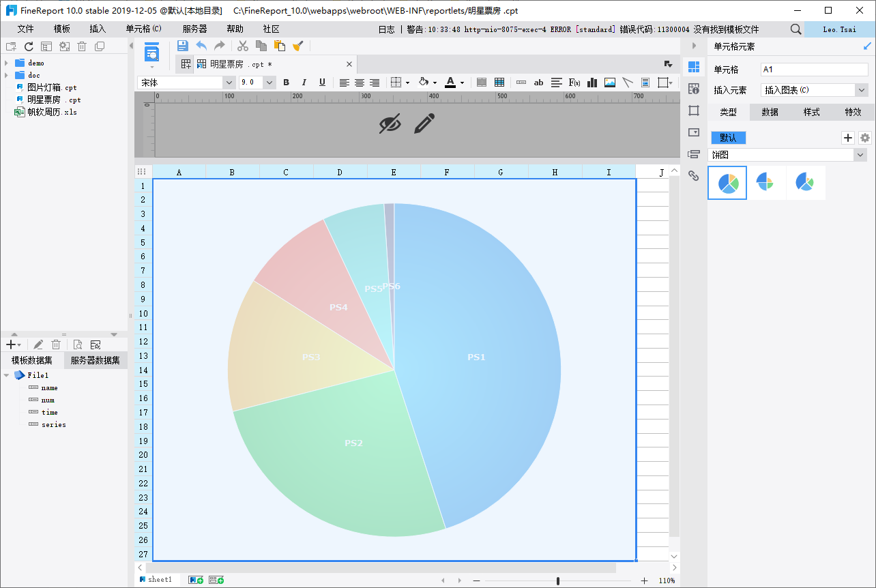Click the pencil edit icon above the sheet

pos(424,123)
